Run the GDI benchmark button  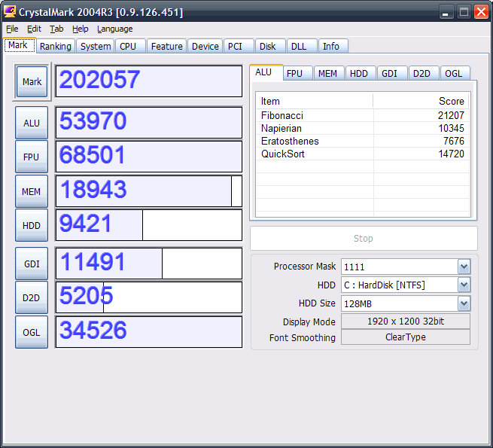(x=32, y=264)
